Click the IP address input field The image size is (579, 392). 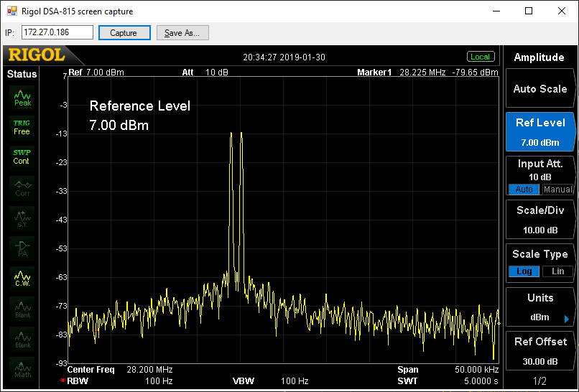[x=57, y=32]
